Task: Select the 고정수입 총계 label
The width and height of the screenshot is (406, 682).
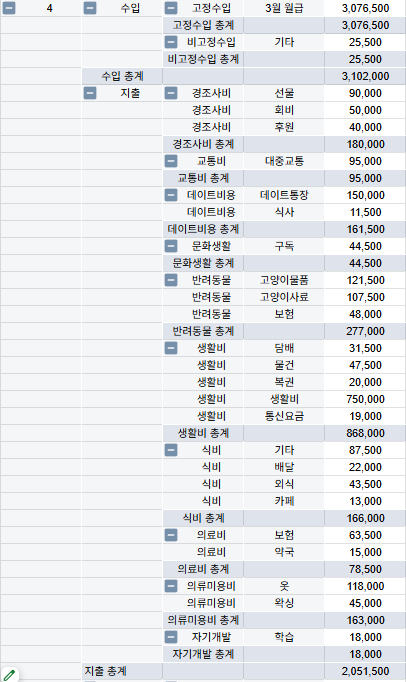Action: (x=203, y=25)
